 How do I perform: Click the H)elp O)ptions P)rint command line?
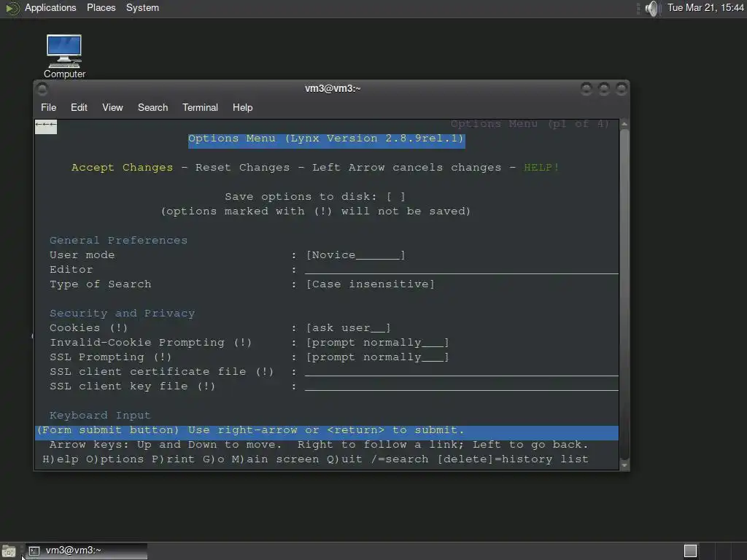[315, 459]
